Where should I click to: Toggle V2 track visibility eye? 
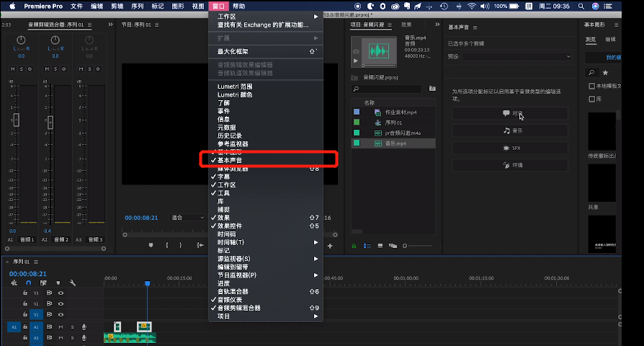coord(61,303)
